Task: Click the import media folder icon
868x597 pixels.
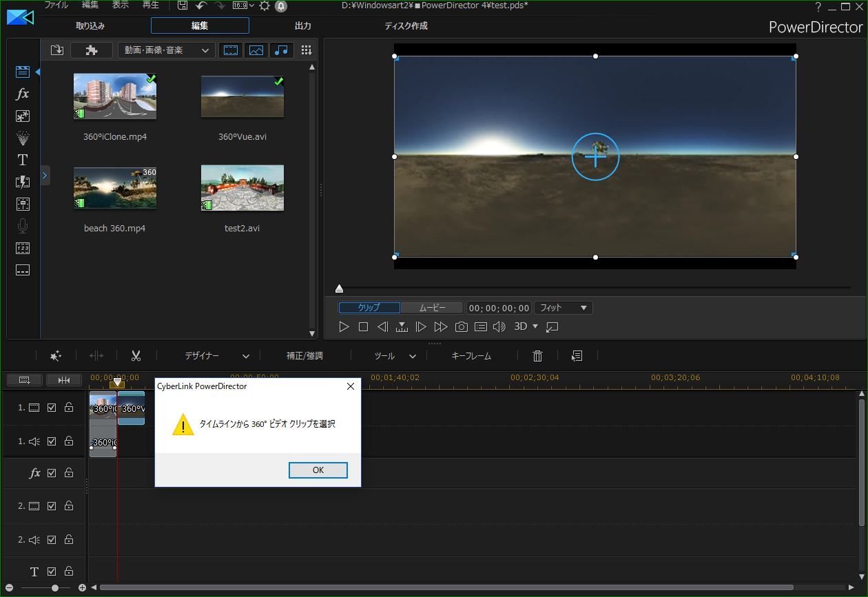Action: [57, 50]
